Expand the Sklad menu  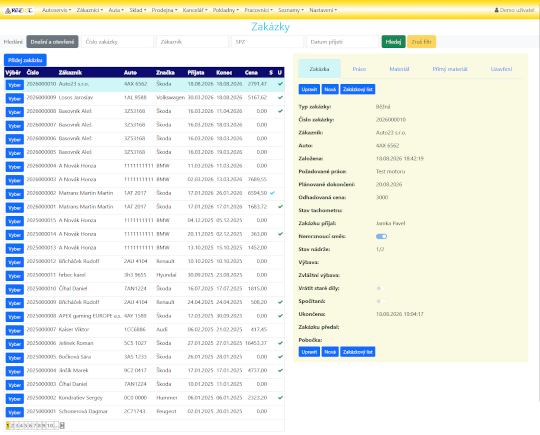click(x=138, y=10)
